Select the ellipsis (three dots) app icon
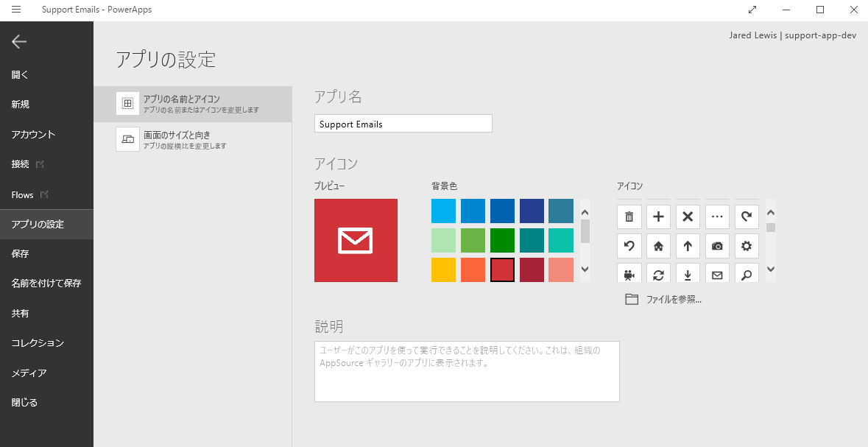The image size is (868, 447). [717, 217]
